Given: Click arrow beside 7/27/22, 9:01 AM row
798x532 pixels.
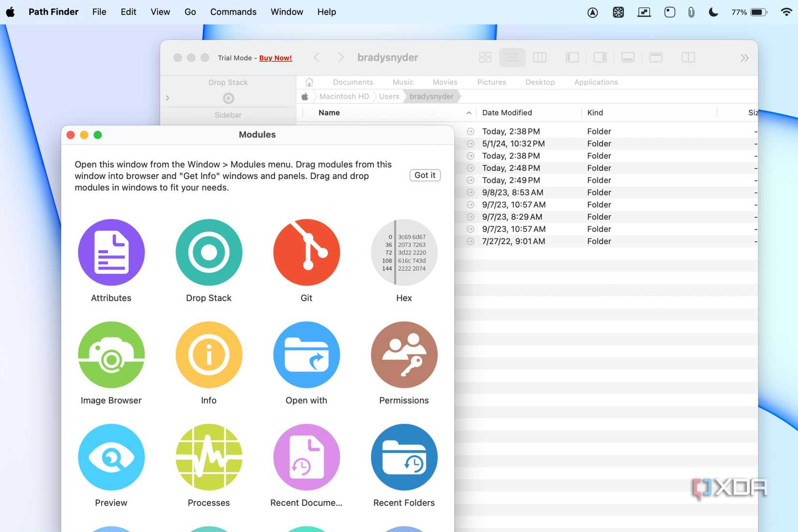Looking at the screenshot, I should [471, 241].
